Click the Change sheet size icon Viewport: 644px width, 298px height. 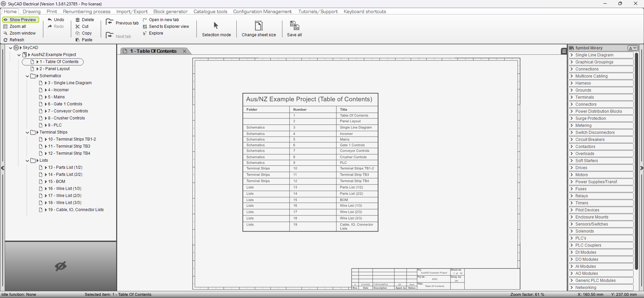259,26
